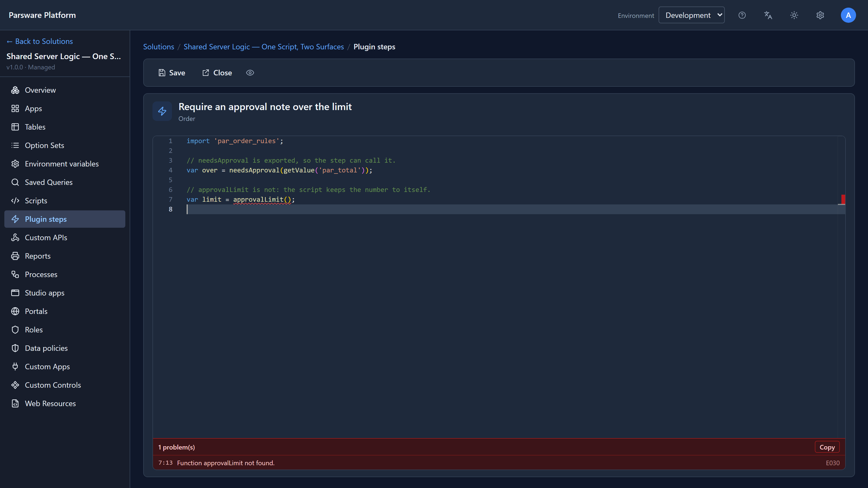Copy the problems list
The height and width of the screenshot is (488, 868).
[x=827, y=447]
